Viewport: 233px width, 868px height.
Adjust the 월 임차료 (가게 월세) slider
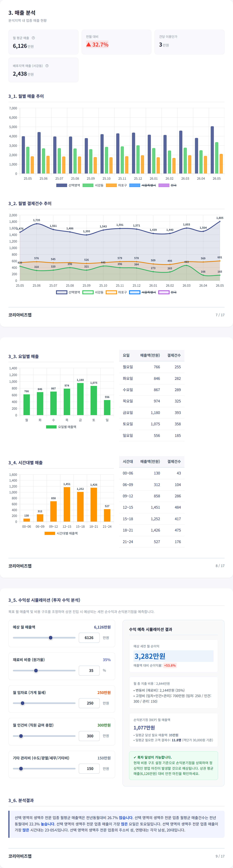pyautogui.click(x=44, y=703)
